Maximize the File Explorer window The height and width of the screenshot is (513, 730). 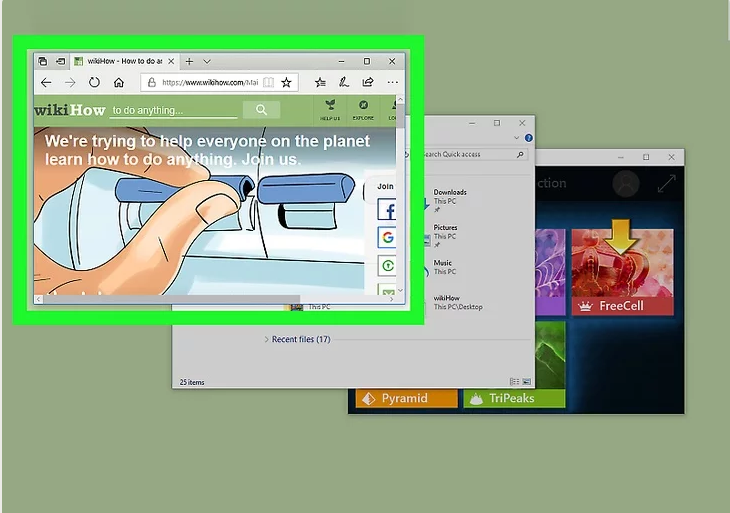[x=497, y=123]
